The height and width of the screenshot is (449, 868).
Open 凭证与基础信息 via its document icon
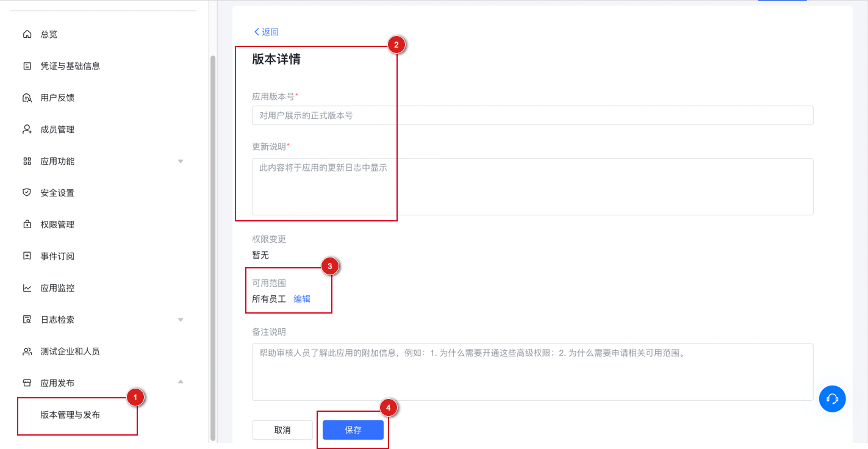[x=27, y=66]
